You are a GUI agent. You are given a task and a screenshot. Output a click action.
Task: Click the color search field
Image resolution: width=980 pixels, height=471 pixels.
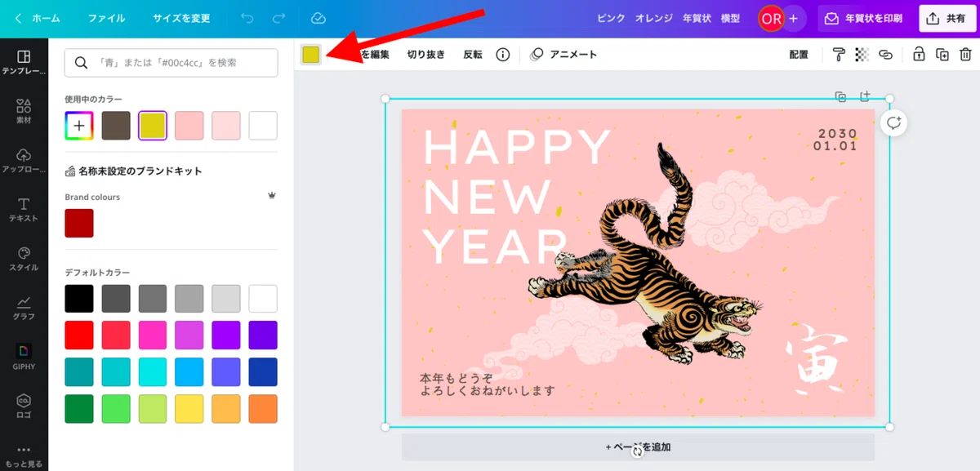[171, 62]
